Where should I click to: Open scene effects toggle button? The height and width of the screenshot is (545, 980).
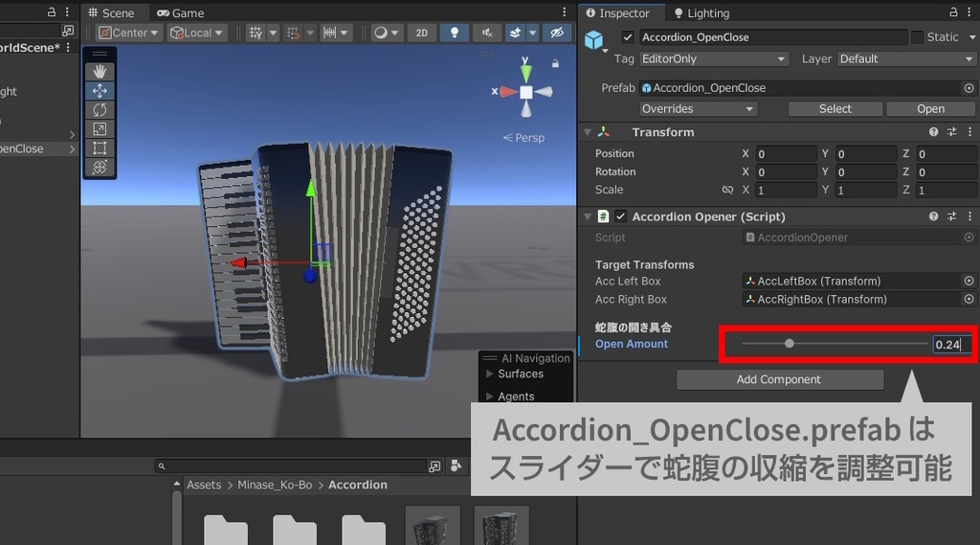click(x=515, y=33)
